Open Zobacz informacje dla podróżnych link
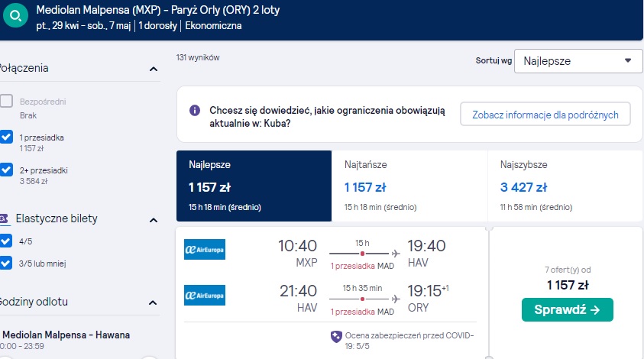Image resolution: width=644 pixels, height=359 pixels. pyautogui.click(x=545, y=114)
